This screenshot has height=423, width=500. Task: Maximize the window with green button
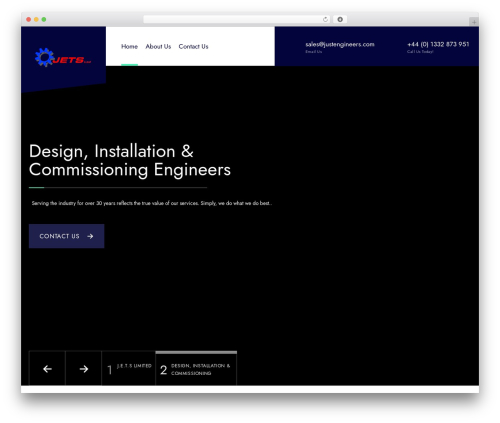click(44, 19)
